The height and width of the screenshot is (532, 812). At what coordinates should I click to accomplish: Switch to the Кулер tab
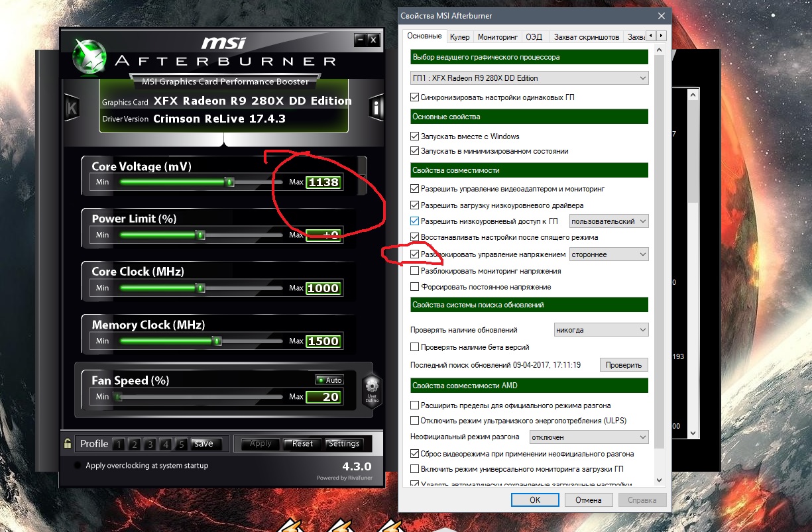tap(459, 37)
